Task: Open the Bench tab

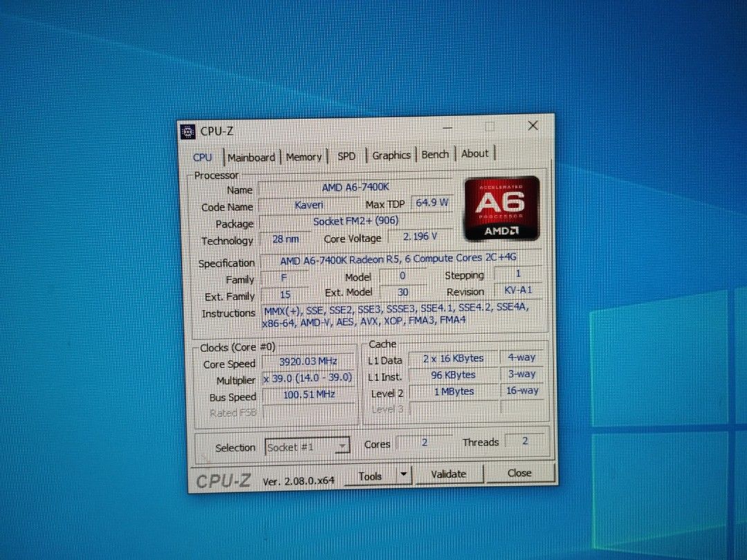Action: [434, 154]
